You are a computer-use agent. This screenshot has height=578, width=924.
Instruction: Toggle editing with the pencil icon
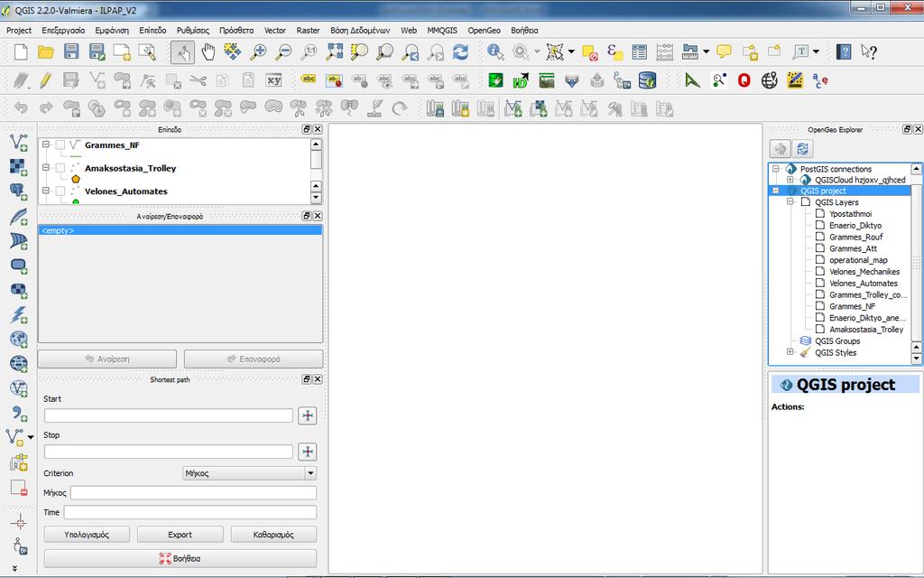(46, 80)
